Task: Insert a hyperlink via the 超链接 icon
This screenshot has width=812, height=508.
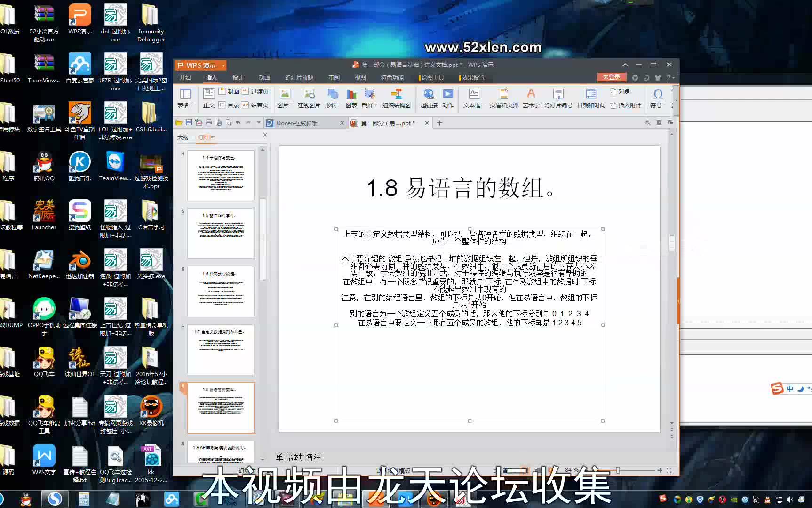Action: [x=429, y=97]
